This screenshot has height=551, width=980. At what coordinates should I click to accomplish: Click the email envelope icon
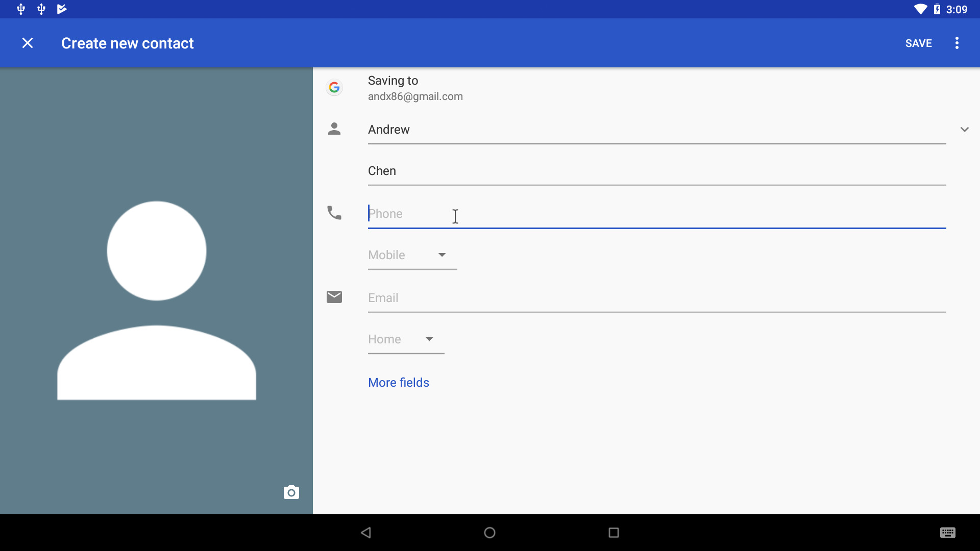pos(334,297)
